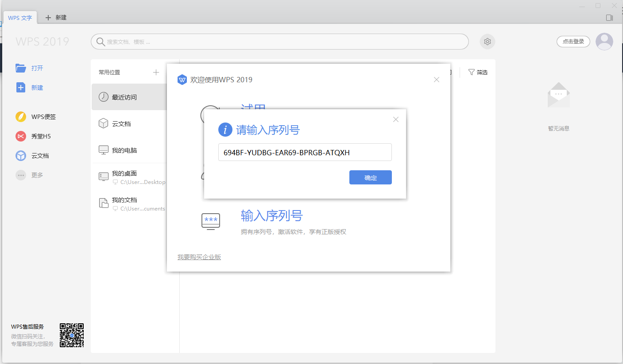Viewport: 623px width, 364px height.
Task: Click the 我要购买企业版 link
Action: coord(199,257)
